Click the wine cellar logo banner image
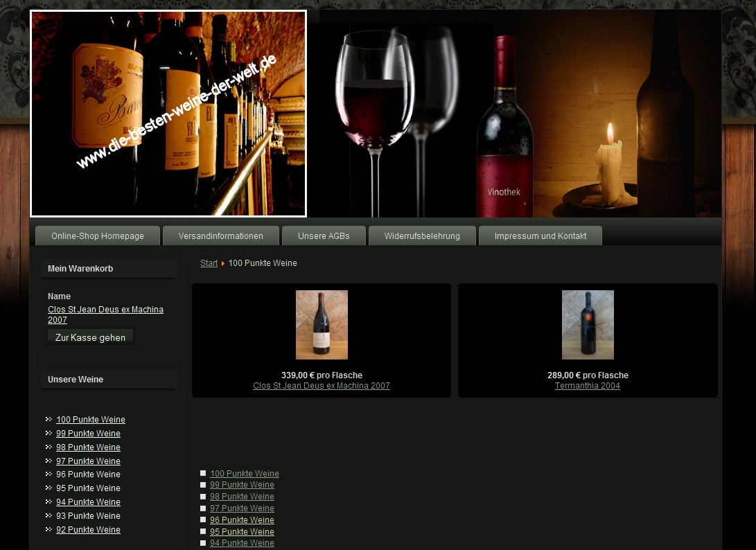 pos(168,114)
